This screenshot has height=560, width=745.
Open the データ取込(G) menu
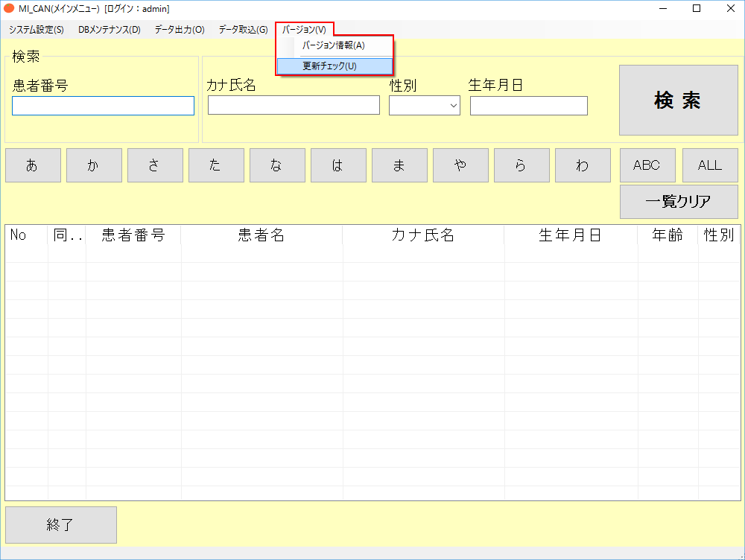(x=243, y=30)
